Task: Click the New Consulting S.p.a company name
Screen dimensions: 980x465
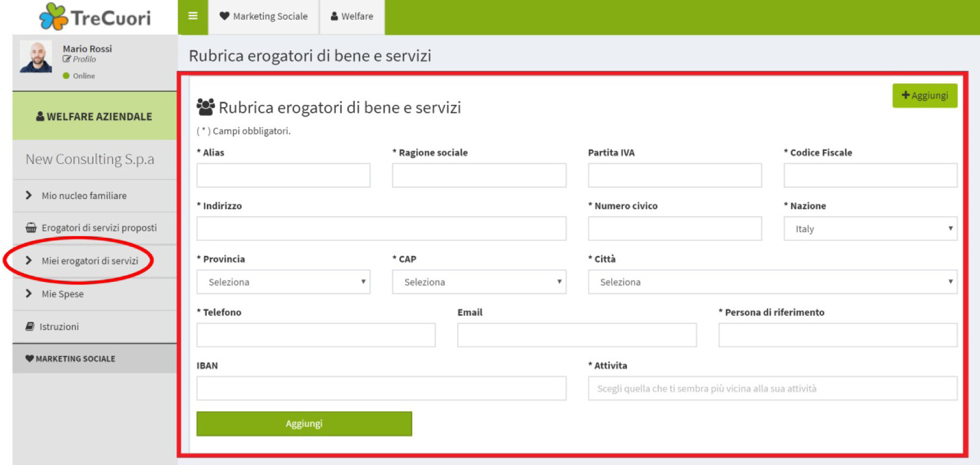Action: [x=90, y=159]
